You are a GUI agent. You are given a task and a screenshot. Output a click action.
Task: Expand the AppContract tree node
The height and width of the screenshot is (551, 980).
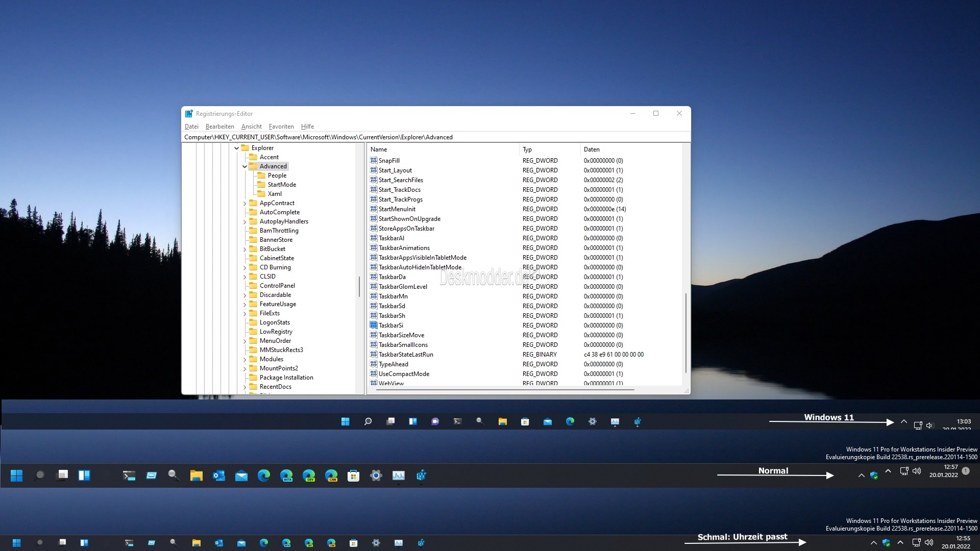[244, 203]
